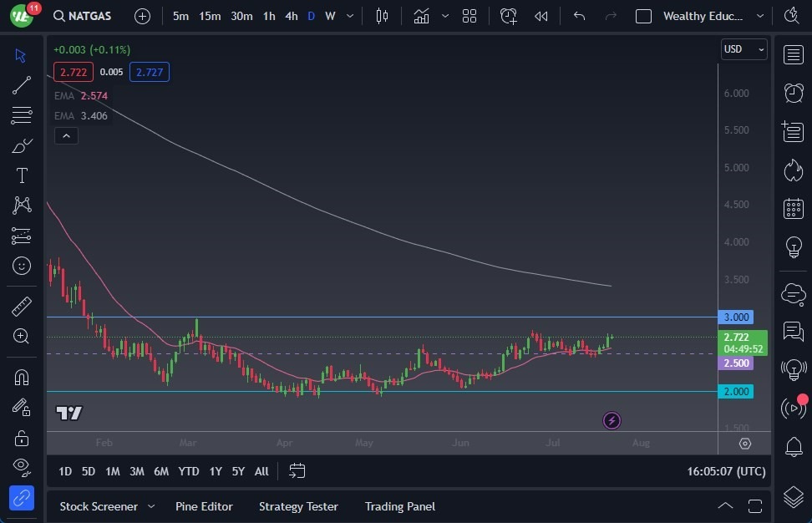Open the bar replay rewind button
812x523 pixels.
(x=541, y=16)
